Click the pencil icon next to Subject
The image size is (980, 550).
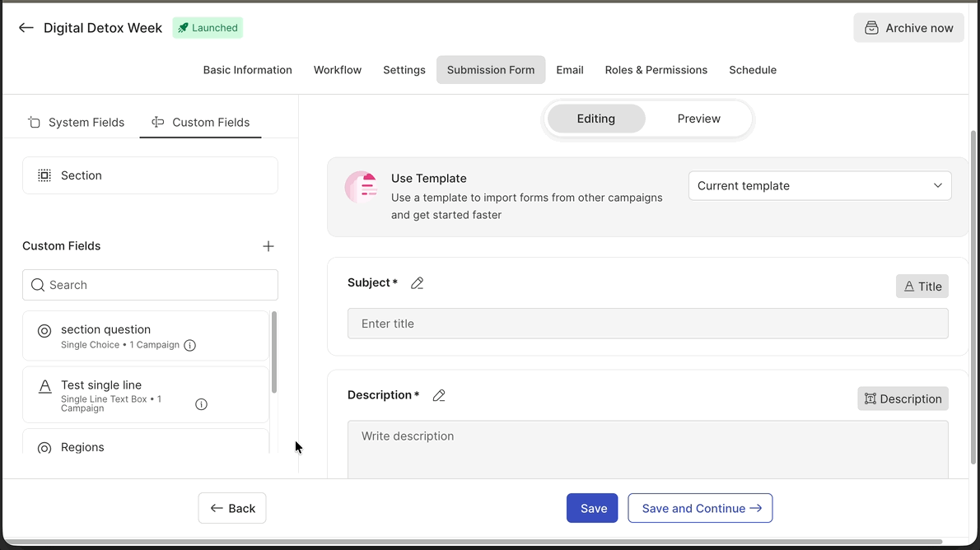point(418,283)
